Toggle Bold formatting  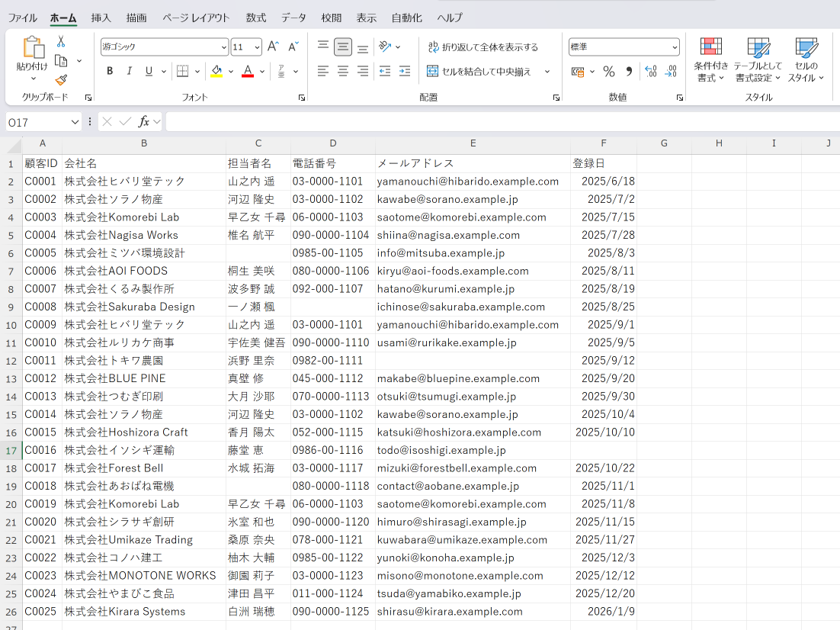point(110,71)
